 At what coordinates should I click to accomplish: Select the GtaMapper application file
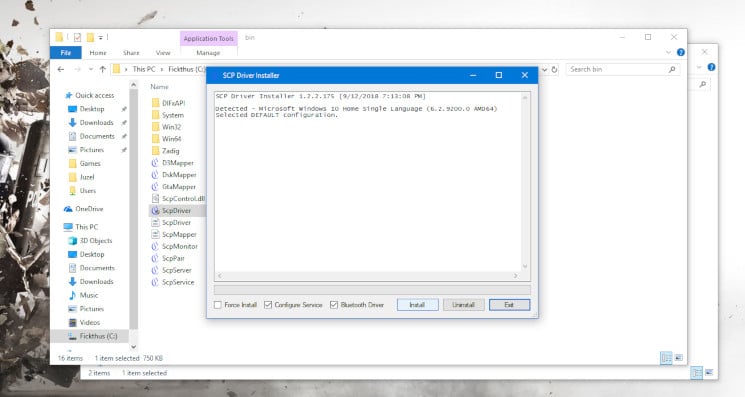point(179,187)
